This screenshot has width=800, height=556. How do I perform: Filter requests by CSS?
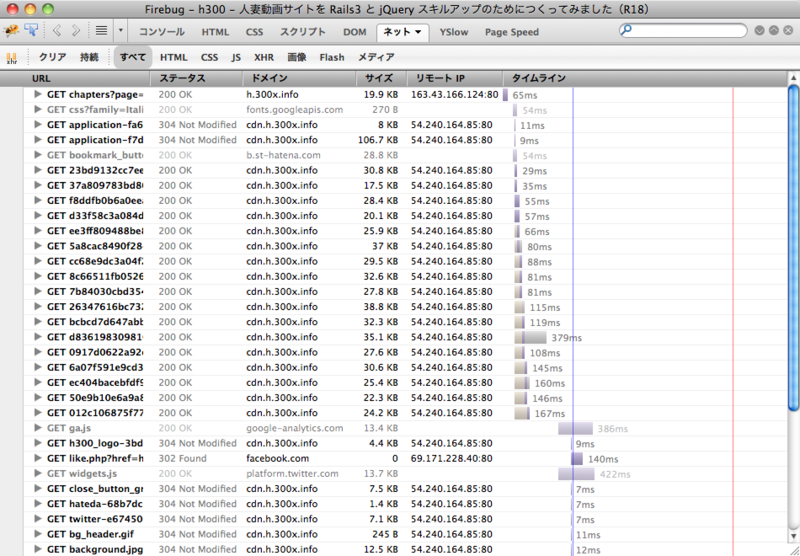pyautogui.click(x=209, y=58)
